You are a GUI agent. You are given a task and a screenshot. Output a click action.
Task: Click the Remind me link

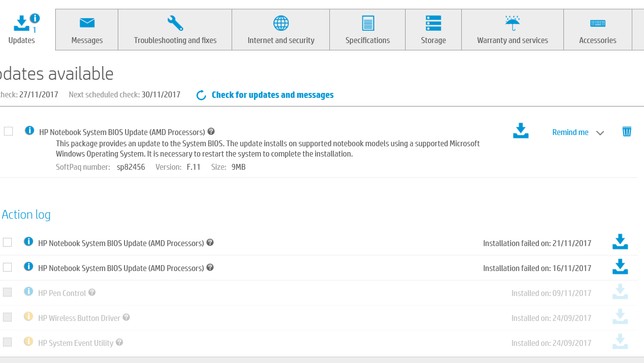click(x=570, y=132)
